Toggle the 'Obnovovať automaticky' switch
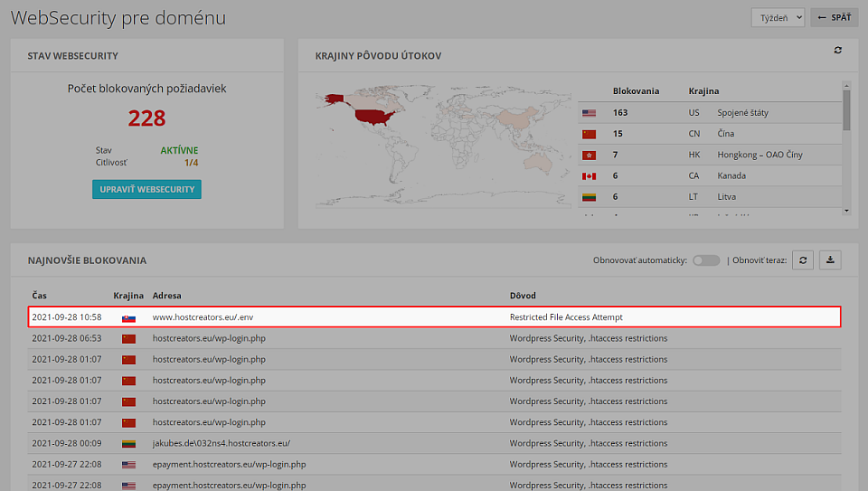 [x=706, y=260]
